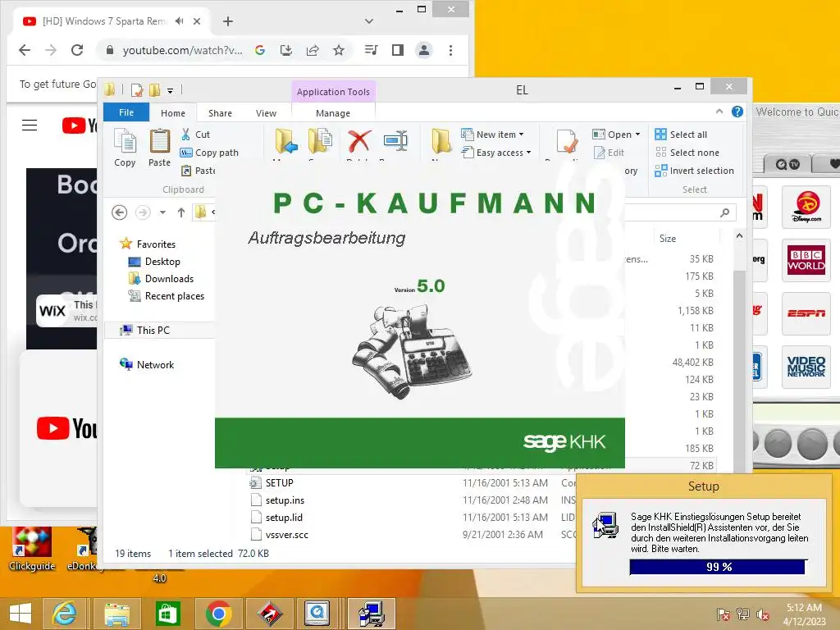Viewport: 840px width, 630px height.
Task: Open Chrome from taskbar
Action: point(218,614)
